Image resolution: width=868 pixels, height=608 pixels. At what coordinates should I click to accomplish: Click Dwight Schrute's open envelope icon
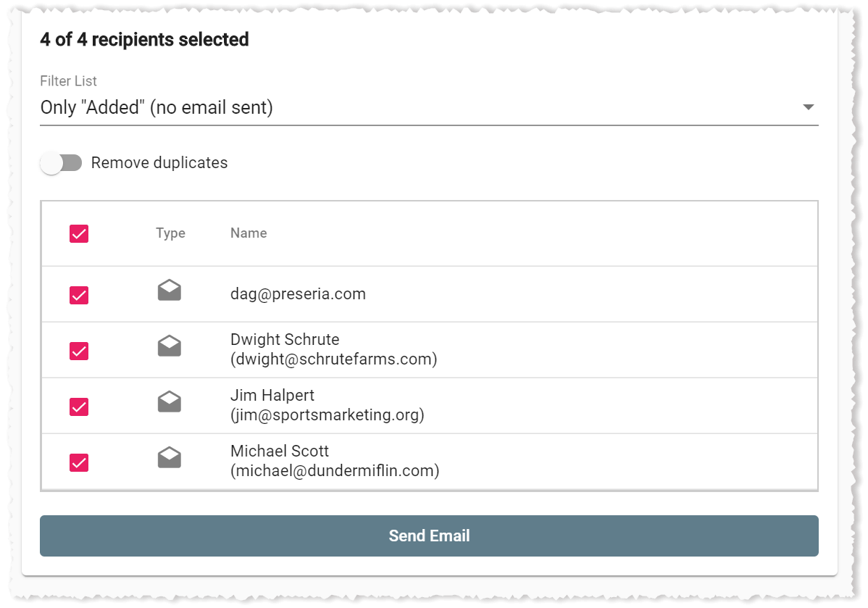pyautogui.click(x=170, y=346)
